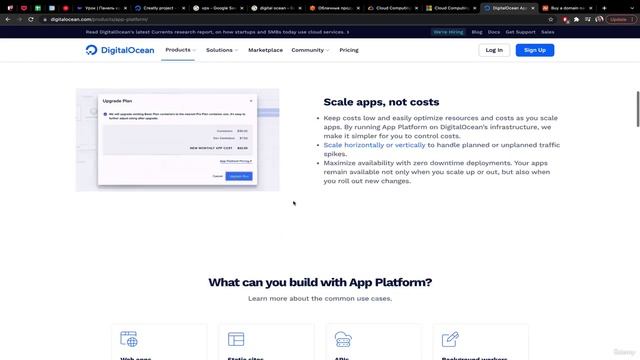Click the Learn more about common use cases text
The image size is (640, 360).
pyautogui.click(x=320, y=298)
